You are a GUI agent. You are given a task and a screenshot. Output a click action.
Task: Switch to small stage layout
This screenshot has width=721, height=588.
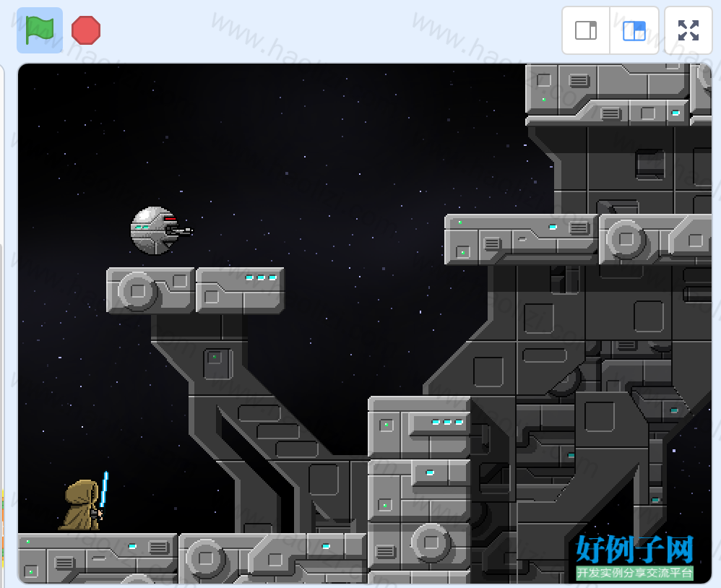tap(586, 30)
